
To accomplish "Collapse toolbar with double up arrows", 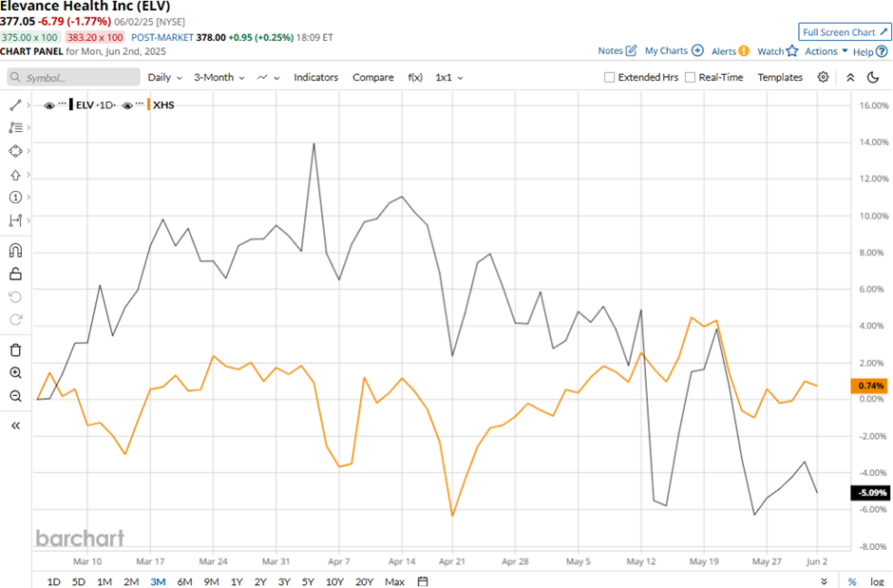I will (850, 77).
